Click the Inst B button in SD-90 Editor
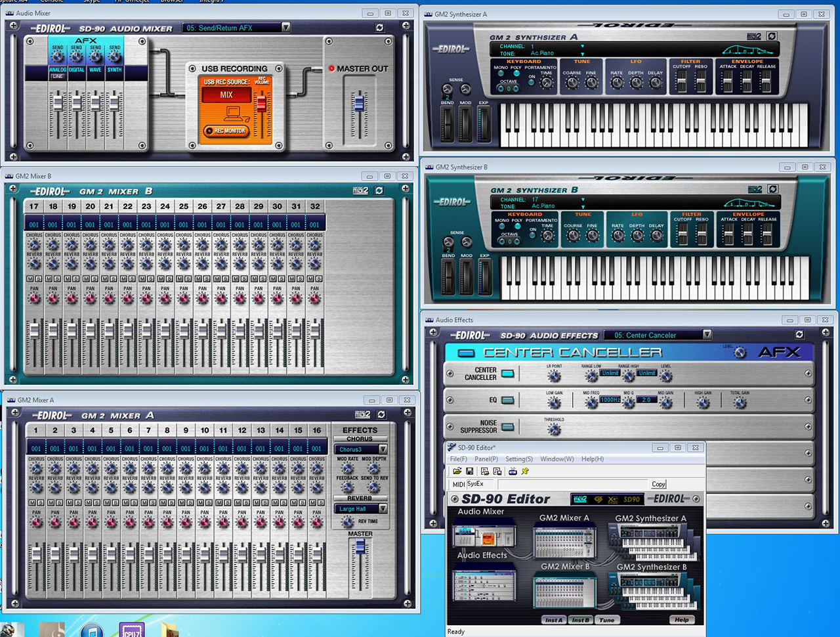 tap(580, 620)
